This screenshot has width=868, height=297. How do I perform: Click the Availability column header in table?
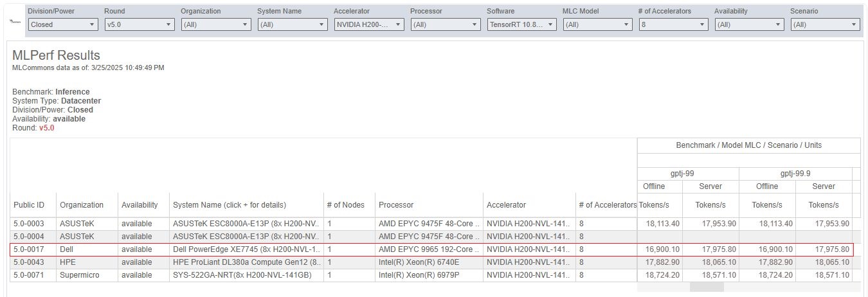[x=140, y=205]
